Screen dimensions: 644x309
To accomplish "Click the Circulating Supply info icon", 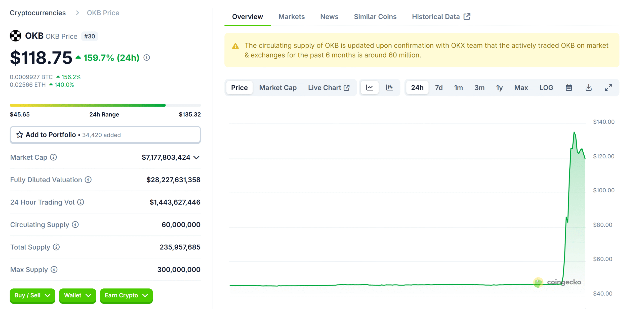I will 75,225.
